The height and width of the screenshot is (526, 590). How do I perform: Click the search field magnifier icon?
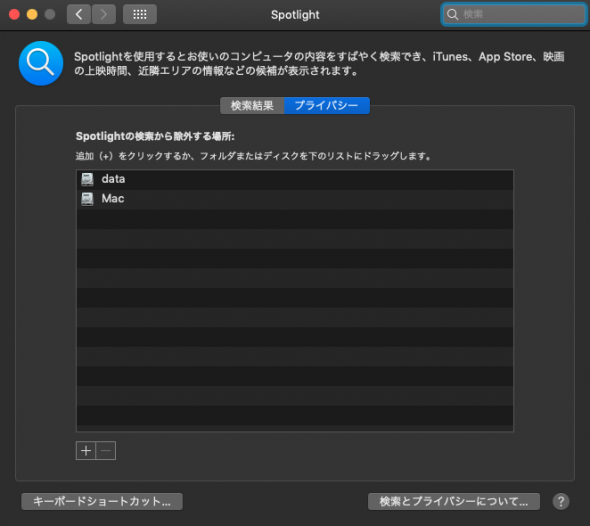click(452, 15)
